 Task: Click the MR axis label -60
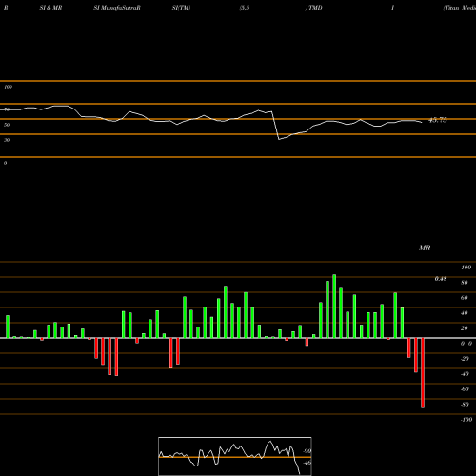coord(465,389)
